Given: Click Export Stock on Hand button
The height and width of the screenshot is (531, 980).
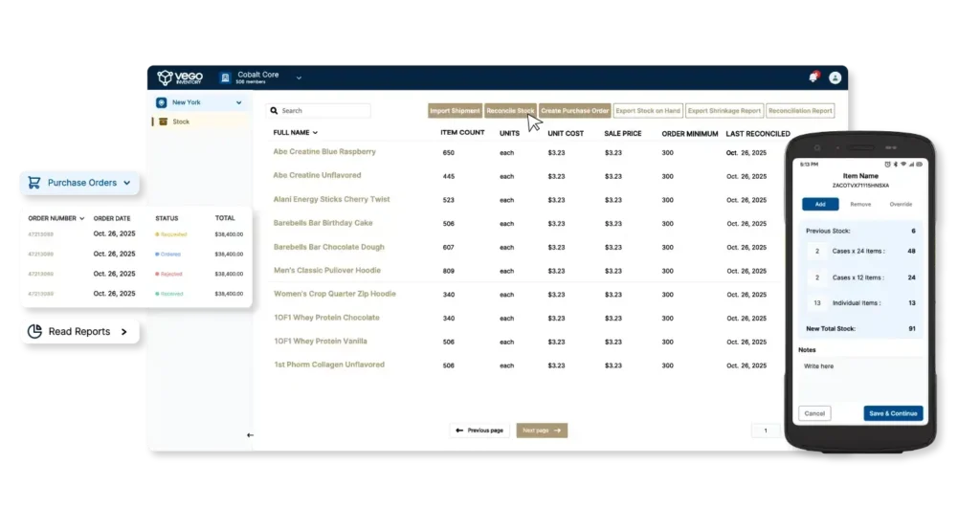Looking at the screenshot, I should point(648,111).
